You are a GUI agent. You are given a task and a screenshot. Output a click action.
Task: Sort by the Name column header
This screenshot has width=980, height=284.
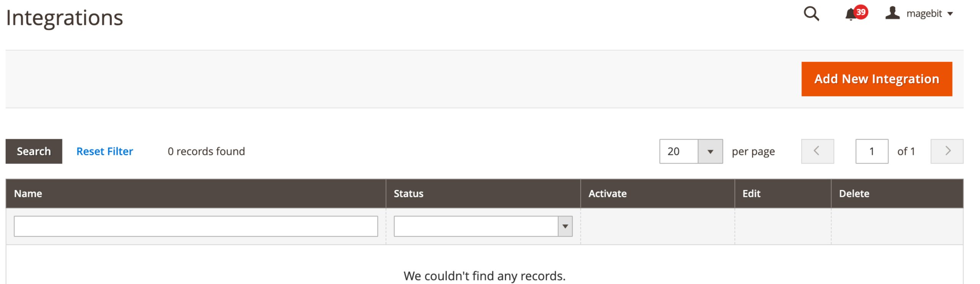[x=28, y=194]
